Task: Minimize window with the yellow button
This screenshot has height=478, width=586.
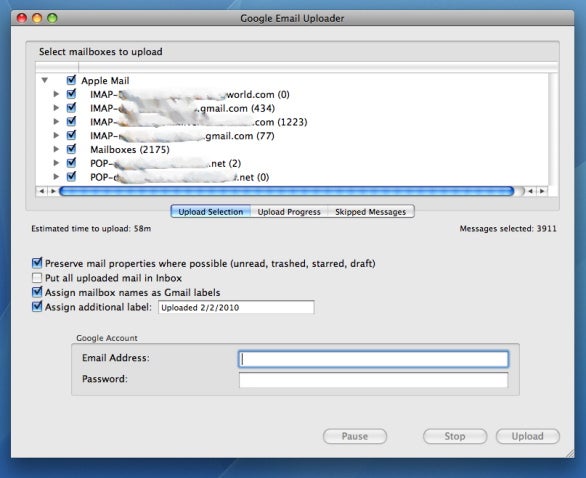Action: tap(37, 18)
